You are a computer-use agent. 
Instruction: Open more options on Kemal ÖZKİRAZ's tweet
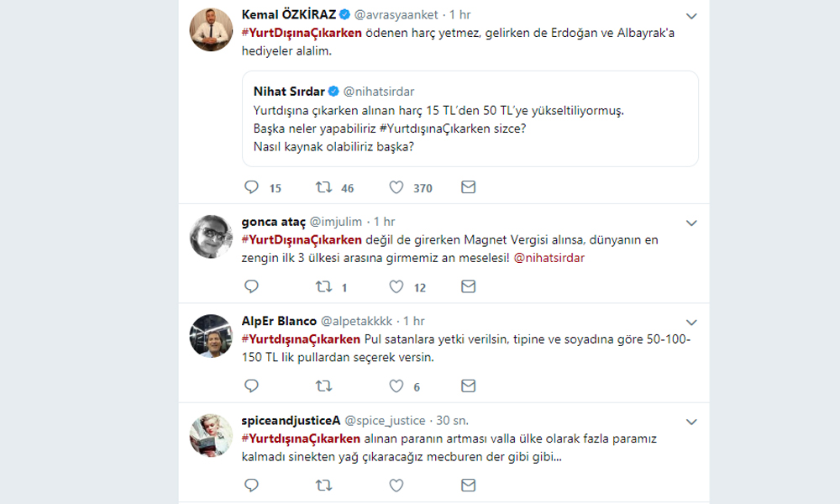tap(691, 16)
